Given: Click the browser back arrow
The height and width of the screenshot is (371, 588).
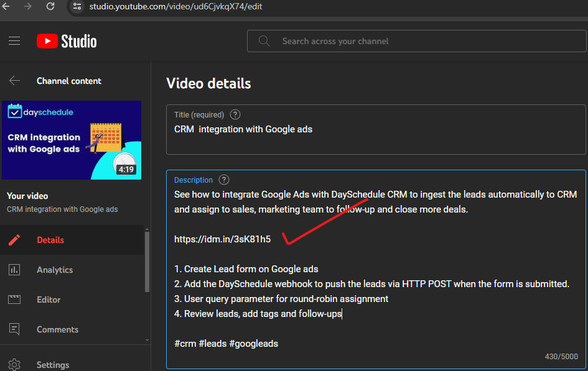Looking at the screenshot, I should 6,6.
